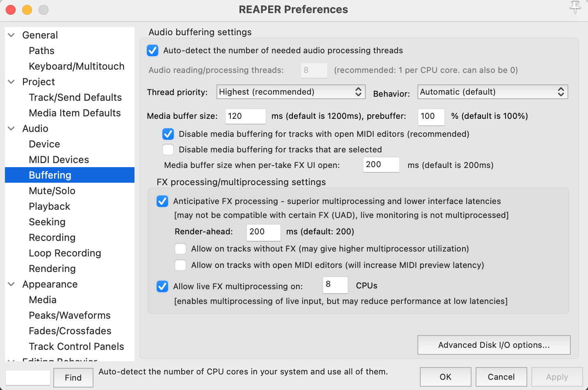This screenshot has height=390, width=588.
Task: Click the audio processing threads field
Action: (x=314, y=70)
